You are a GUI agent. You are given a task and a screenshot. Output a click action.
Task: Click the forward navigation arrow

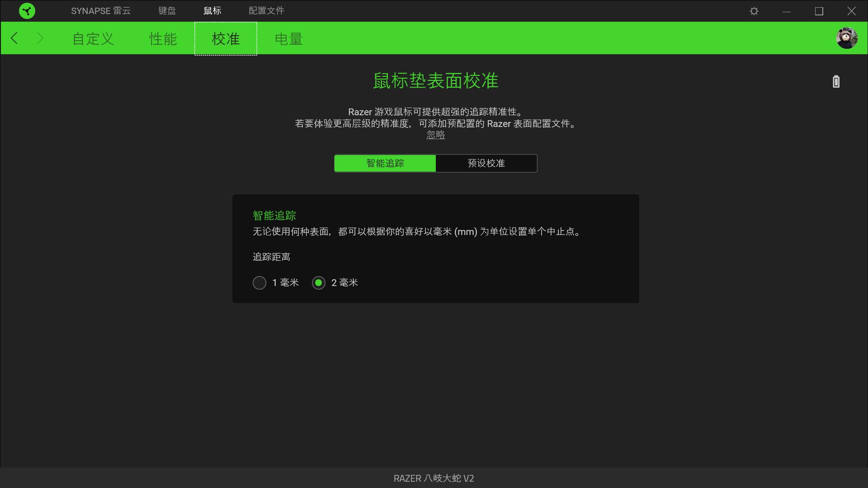click(40, 38)
